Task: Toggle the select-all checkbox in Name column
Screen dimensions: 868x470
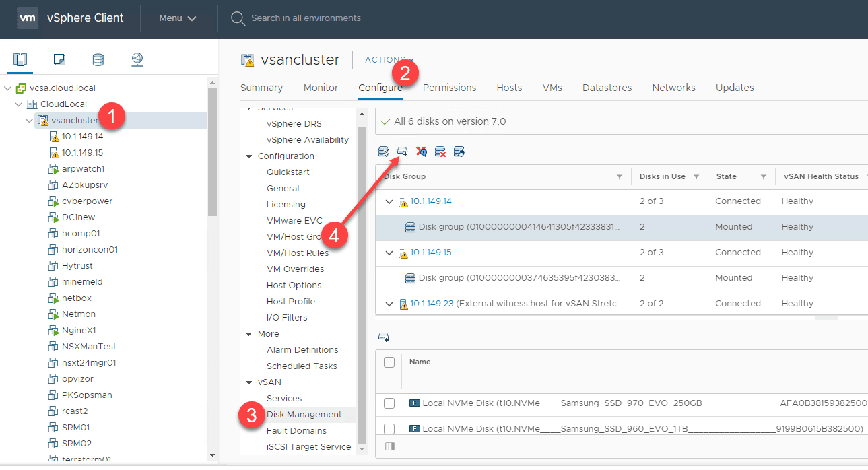Action: (389, 362)
